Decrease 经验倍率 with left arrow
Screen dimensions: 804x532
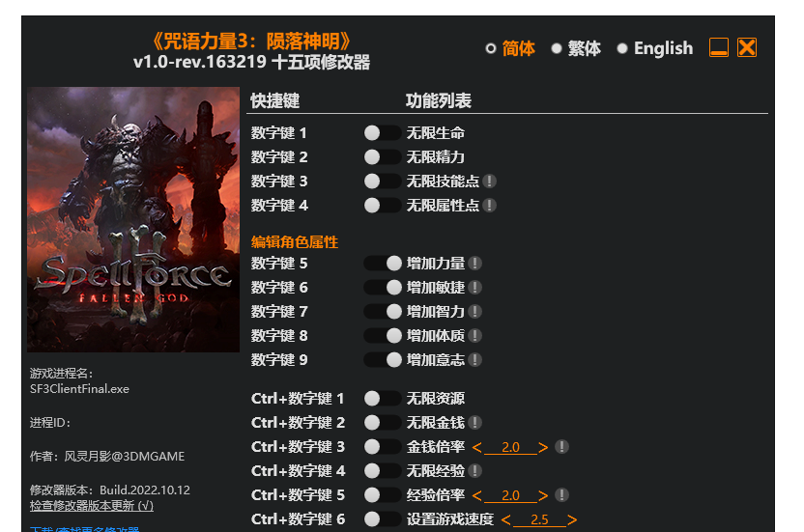coord(476,495)
